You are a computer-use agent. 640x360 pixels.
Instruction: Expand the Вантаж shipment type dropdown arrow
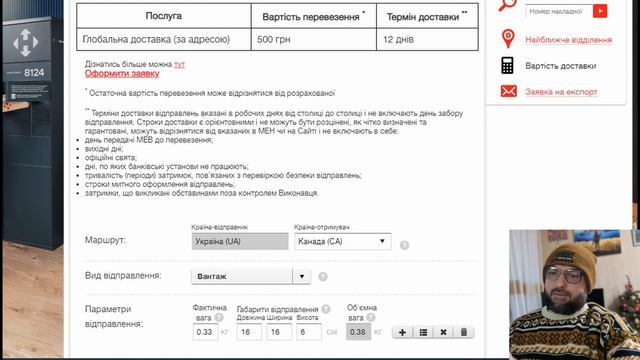click(302, 276)
